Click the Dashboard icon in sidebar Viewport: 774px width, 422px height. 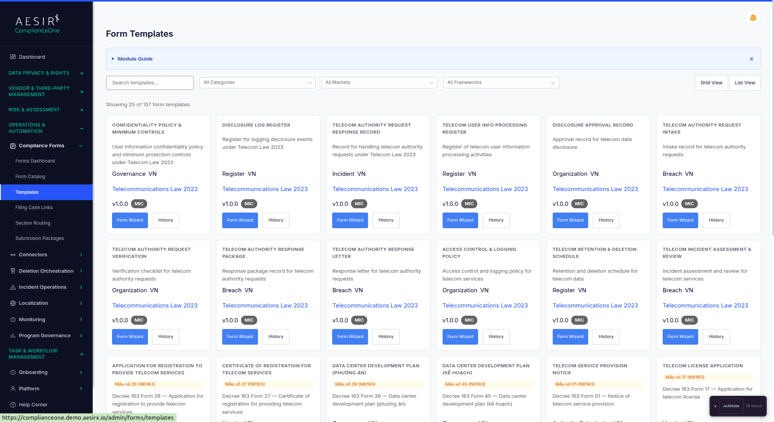click(x=13, y=57)
